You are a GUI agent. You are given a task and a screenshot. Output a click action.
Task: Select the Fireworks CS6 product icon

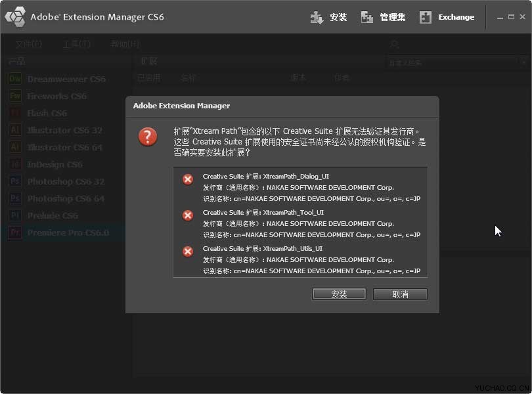pos(16,96)
